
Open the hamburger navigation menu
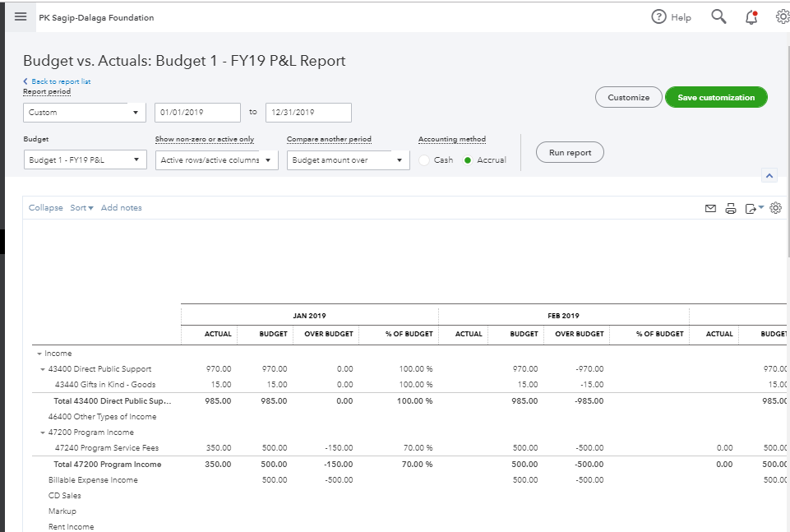coord(21,16)
